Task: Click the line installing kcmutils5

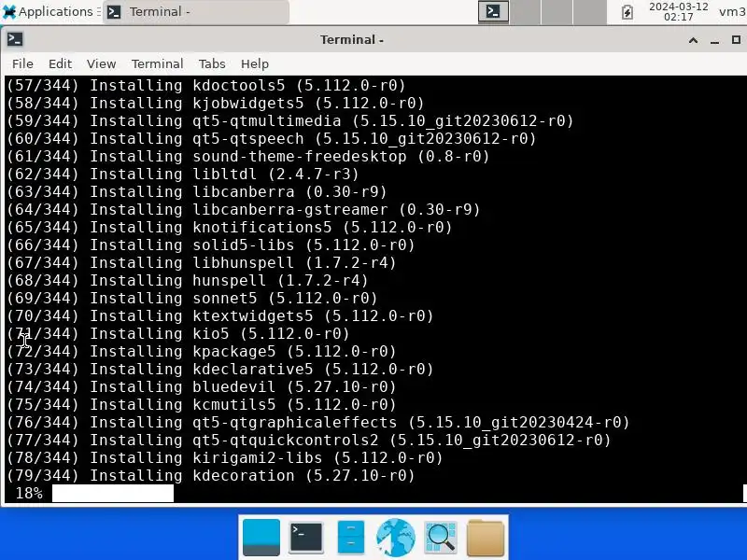Action: (201, 404)
